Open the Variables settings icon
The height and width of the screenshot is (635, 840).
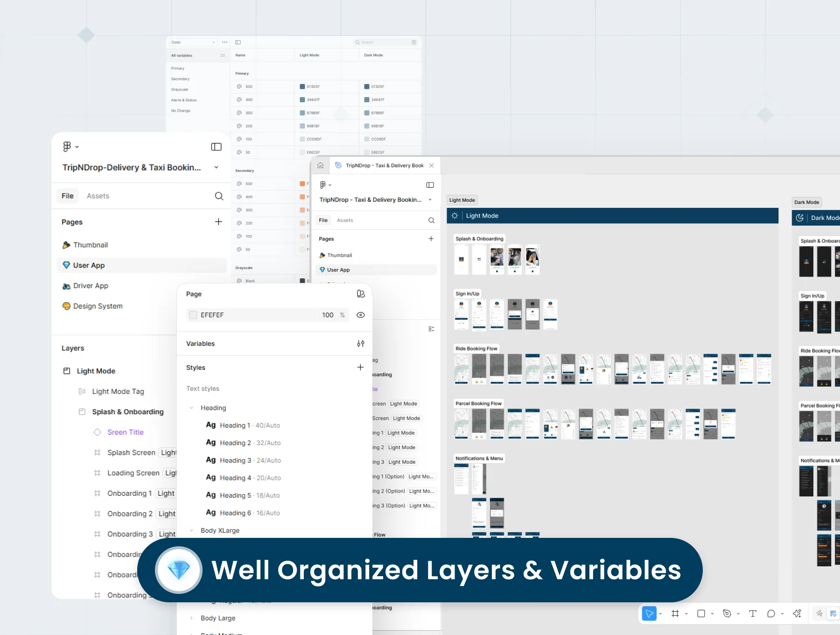coord(361,344)
